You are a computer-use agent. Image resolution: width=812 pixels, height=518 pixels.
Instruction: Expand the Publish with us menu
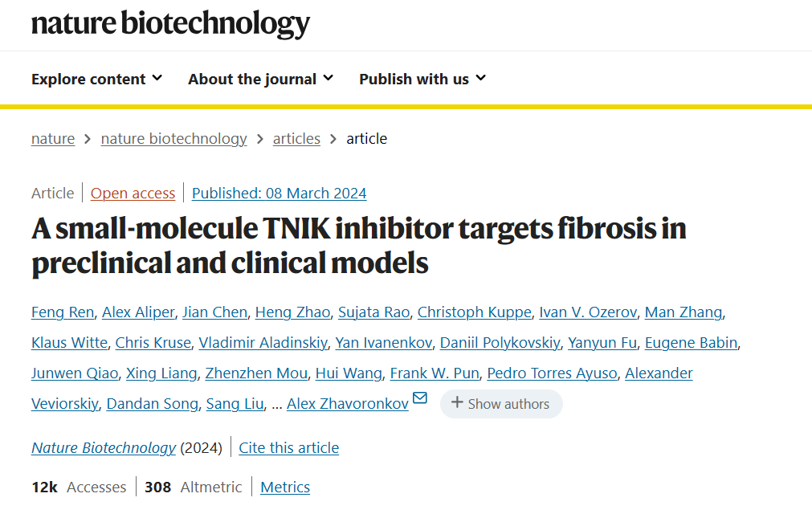click(x=422, y=79)
